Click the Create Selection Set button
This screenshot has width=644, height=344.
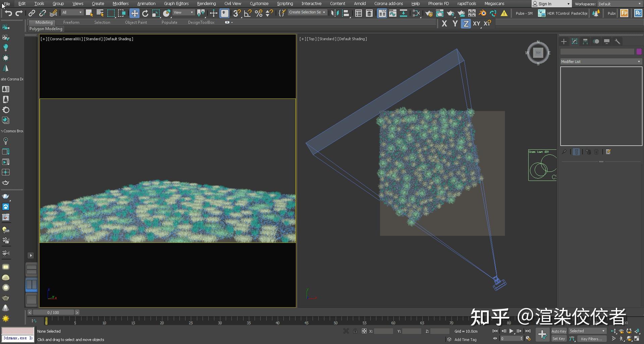pos(306,12)
